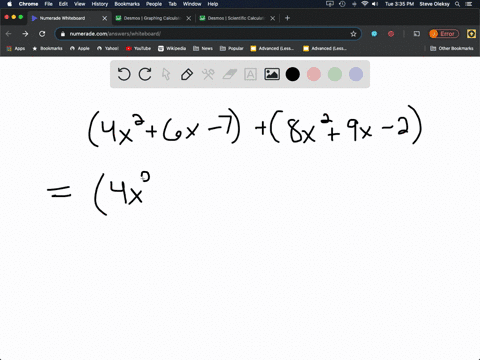Screen dimensions: 480x360
Task: Open the Yahoo! bookmark
Action: tap(108, 48)
